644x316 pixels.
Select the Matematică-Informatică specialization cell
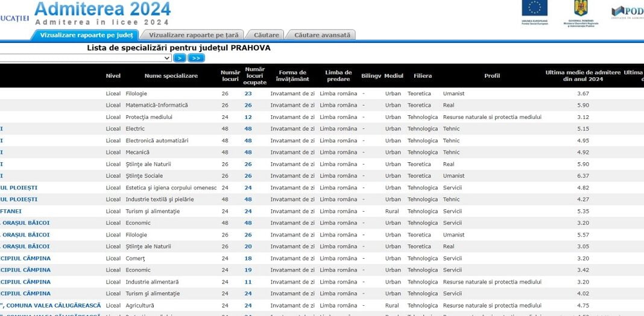click(x=157, y=105)
